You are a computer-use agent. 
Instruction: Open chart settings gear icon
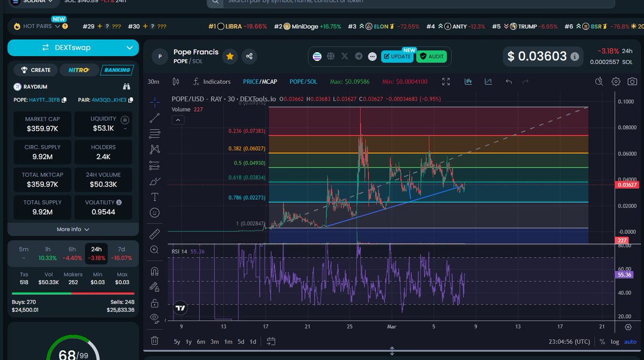[616, 82]
